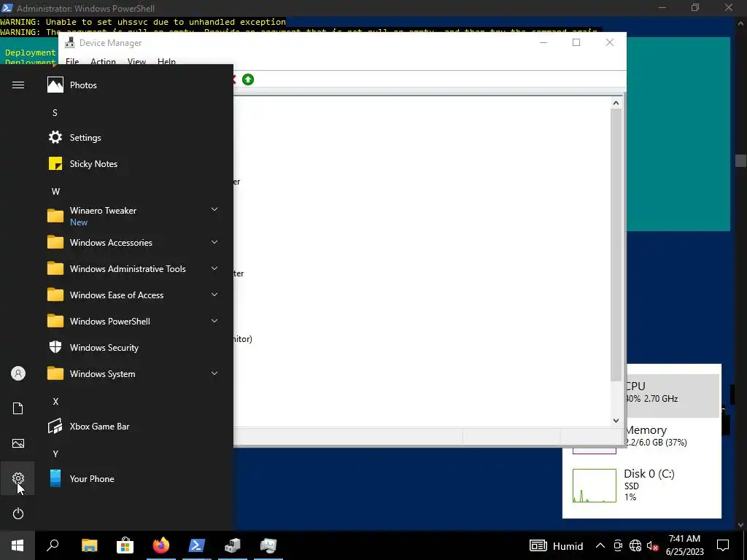Click the Meet Now tray icon

point(618,545)
